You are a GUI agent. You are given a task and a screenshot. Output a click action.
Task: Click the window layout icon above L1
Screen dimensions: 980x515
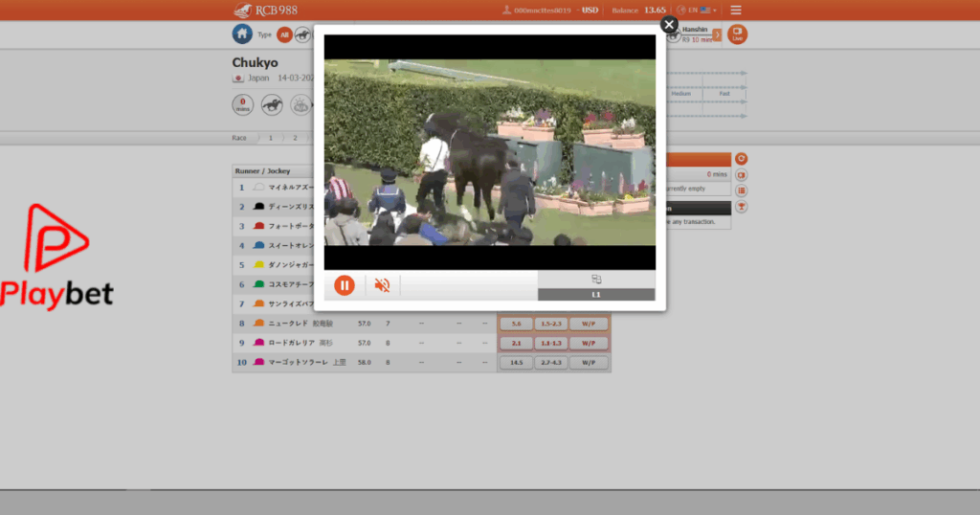(596, 280)
